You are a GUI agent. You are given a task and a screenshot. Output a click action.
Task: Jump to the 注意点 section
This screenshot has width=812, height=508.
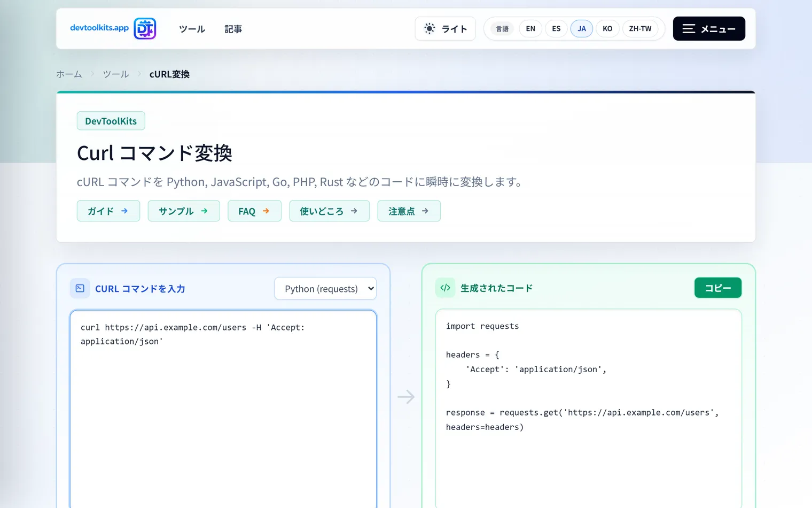point(409,211)
